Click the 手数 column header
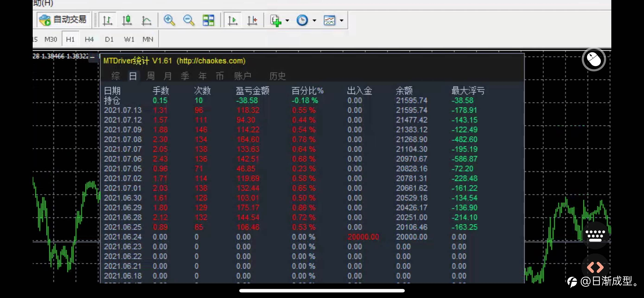Viewport: 644px width, 298px height. tap(161, 91)
